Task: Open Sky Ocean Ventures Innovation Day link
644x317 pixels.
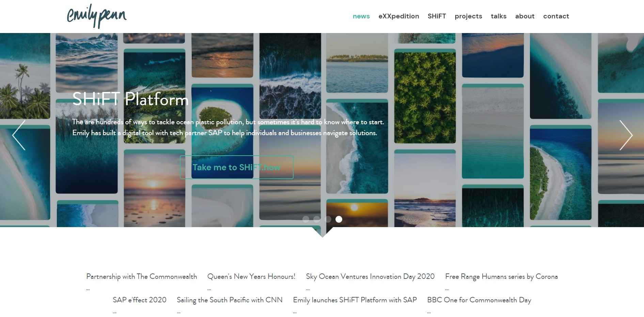Action: tap(370, 276)
